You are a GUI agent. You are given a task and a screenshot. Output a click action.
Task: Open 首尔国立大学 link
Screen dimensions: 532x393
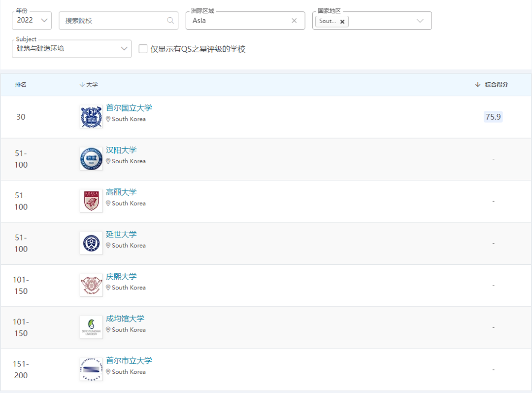pyautogui.click(x=129, y=108)
